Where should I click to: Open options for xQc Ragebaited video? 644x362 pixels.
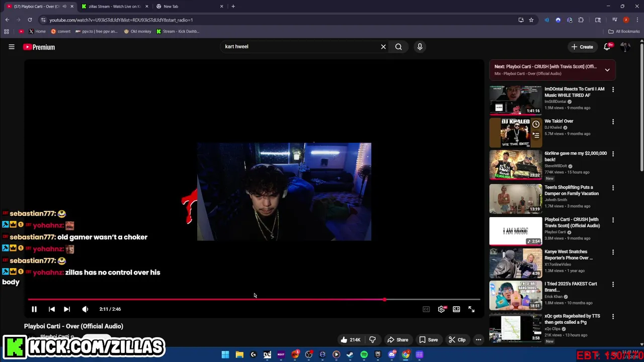click(613, 317)
